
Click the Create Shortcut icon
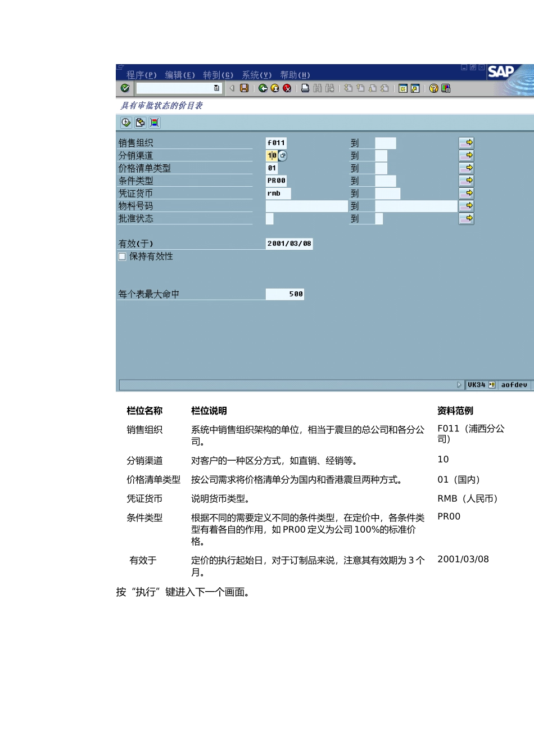point(415,88)
